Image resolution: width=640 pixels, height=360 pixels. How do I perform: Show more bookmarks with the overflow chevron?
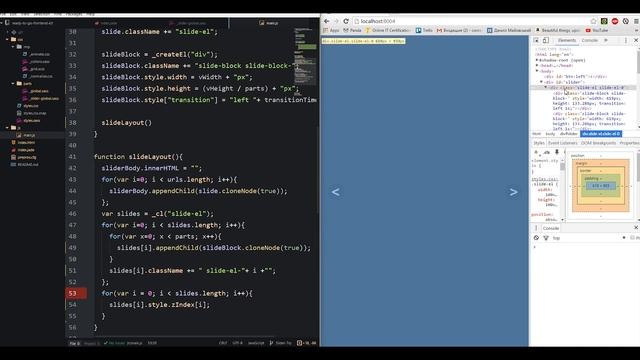point(636,31)
